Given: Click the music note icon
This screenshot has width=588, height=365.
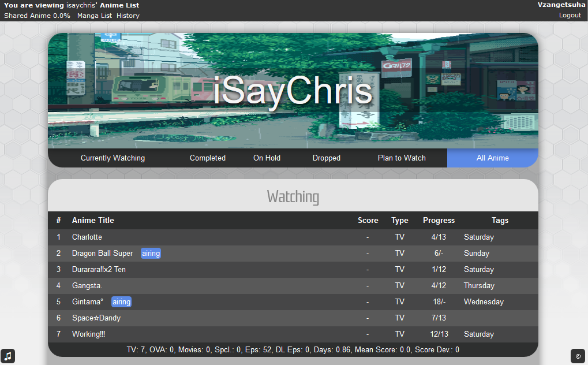Looking at the screenshot, I should click(x=8, y=356).
